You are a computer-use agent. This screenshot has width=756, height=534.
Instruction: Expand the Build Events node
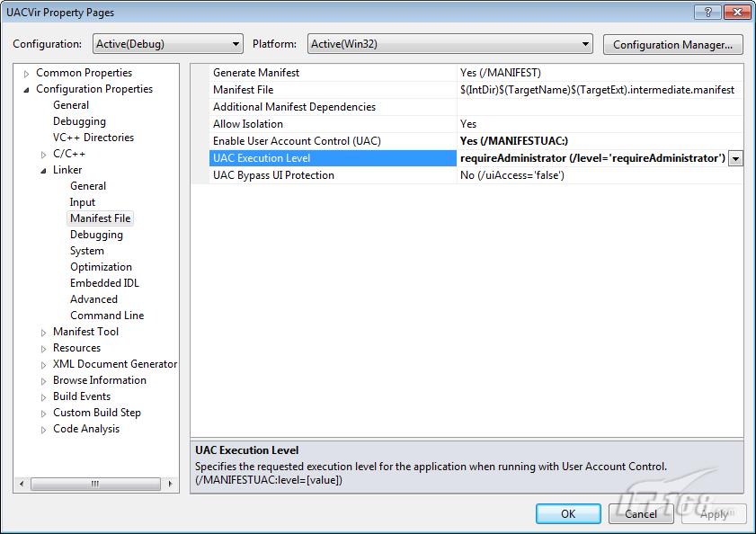tap(43, 397)
